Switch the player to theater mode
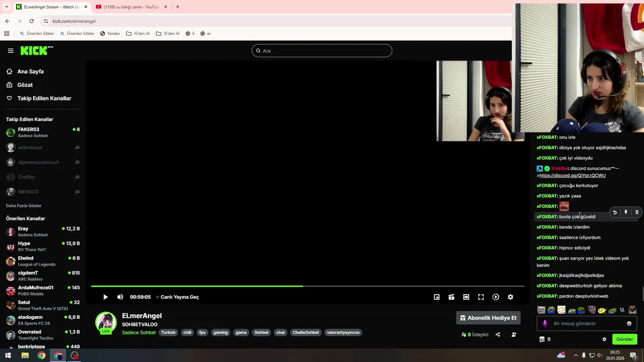This screenshot has height=362, width=644. coord(466,297)
